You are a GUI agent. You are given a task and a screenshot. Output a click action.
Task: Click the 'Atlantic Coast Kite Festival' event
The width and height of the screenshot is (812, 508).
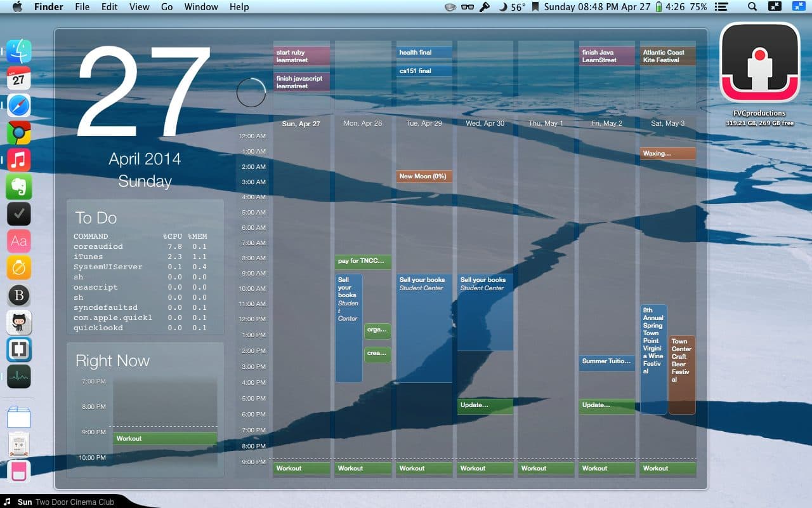(x=667, y=57)
